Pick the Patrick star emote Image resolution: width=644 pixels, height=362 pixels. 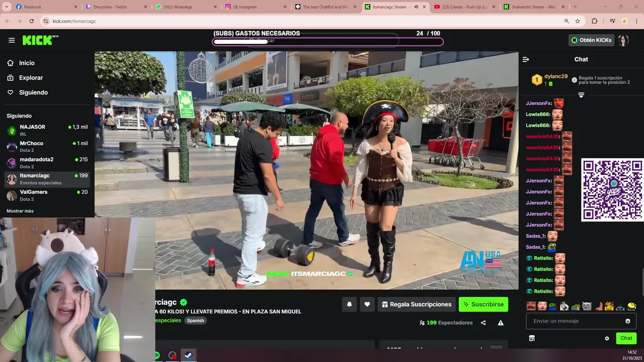pos(598,306)
